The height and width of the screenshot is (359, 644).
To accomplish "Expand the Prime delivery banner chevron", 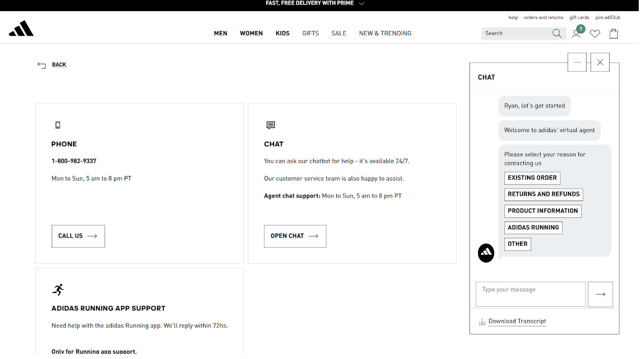I will coord(362,3).
